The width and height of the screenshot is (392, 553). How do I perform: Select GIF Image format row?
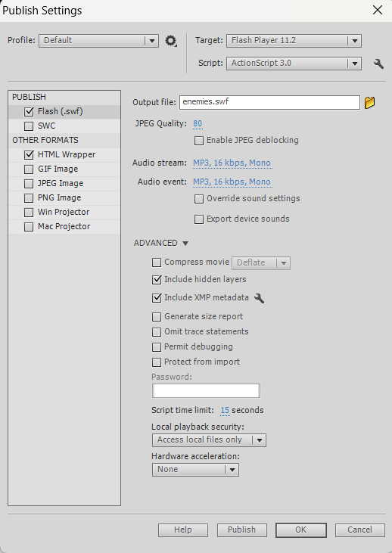64,169
